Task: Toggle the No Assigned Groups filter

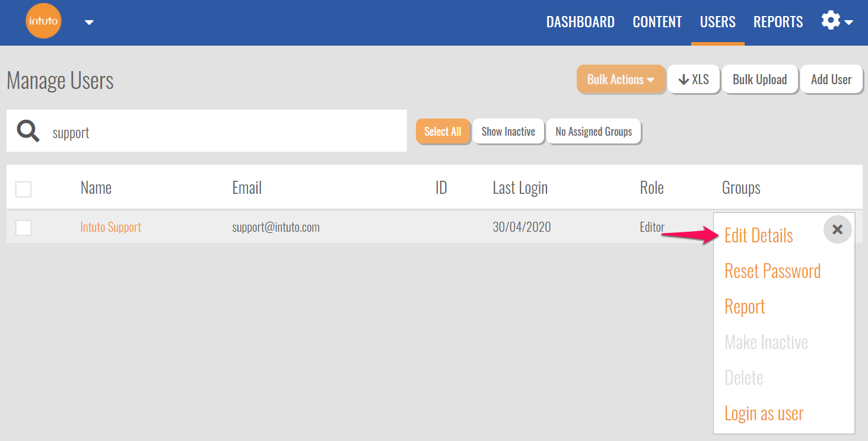Action: (593, 132)
